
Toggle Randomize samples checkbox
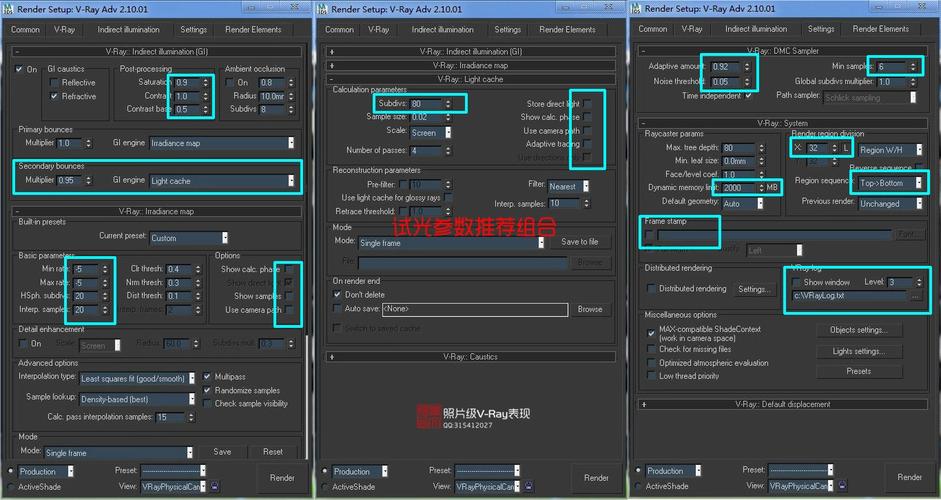tap(207, 390)
